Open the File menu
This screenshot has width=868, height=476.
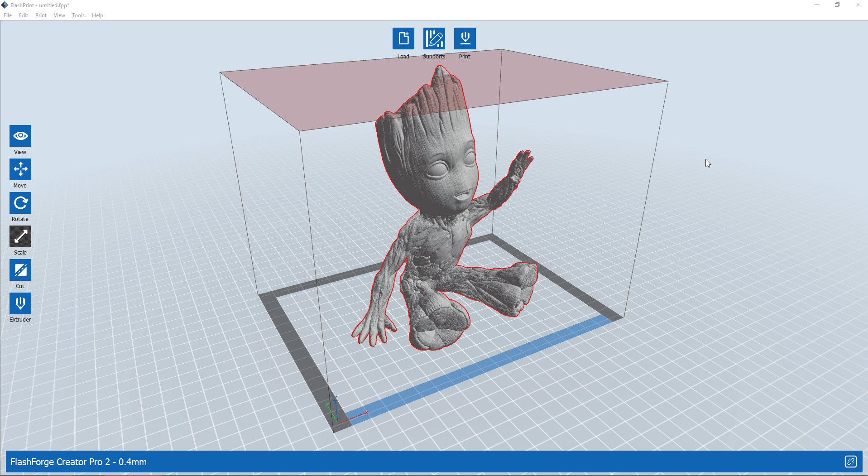[7, 15]
